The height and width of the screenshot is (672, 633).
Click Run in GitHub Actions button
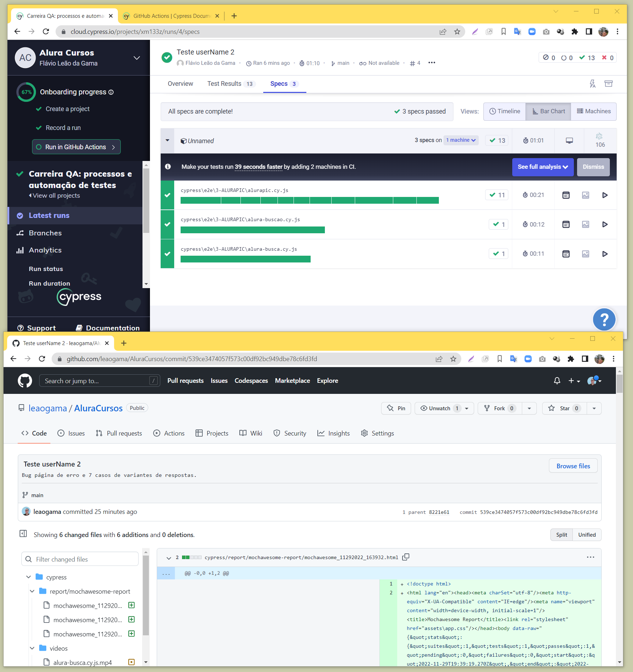pos(76,147)
